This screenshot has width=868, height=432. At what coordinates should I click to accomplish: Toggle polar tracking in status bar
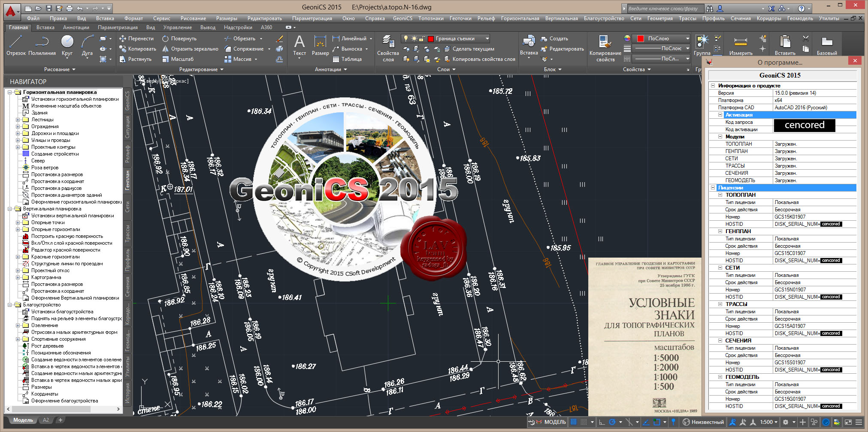612,422
